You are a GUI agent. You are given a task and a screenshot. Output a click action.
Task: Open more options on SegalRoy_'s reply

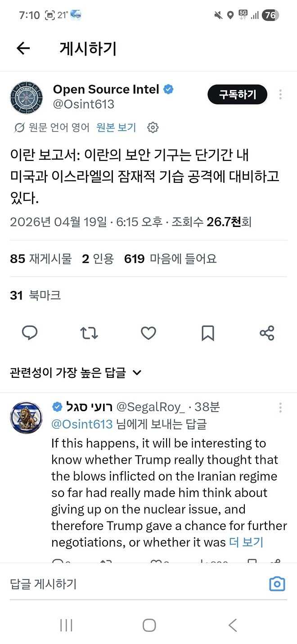(x=280, y=408)
